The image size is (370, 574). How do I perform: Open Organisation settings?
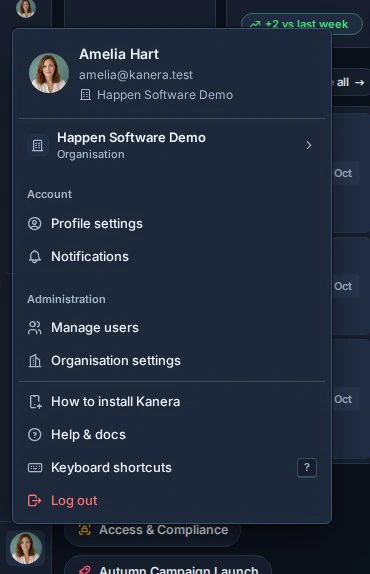172,361
